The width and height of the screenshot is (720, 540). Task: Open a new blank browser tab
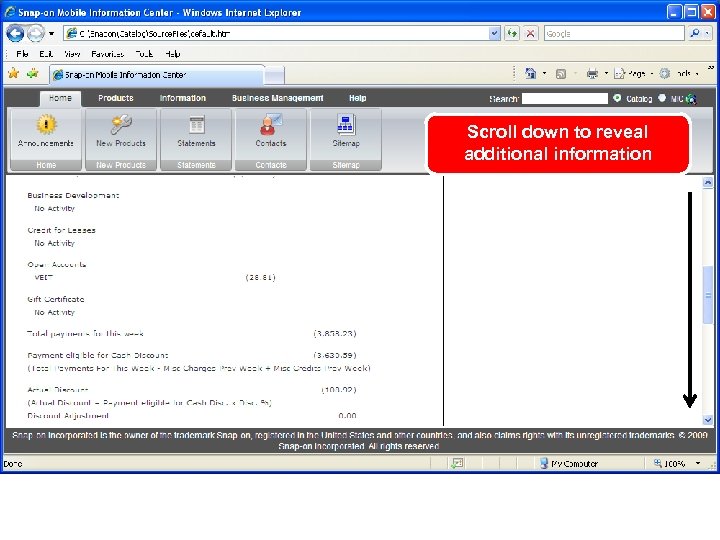point(275,76)
